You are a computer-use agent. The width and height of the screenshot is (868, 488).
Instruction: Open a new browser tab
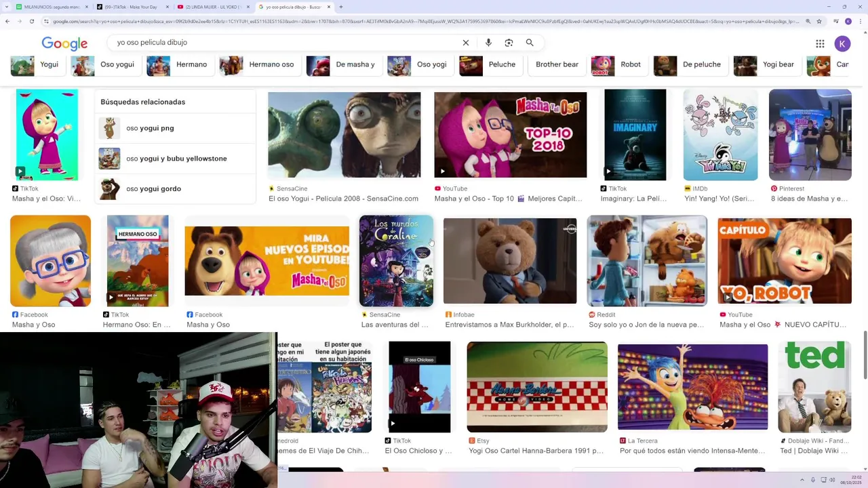coord(340,7)
